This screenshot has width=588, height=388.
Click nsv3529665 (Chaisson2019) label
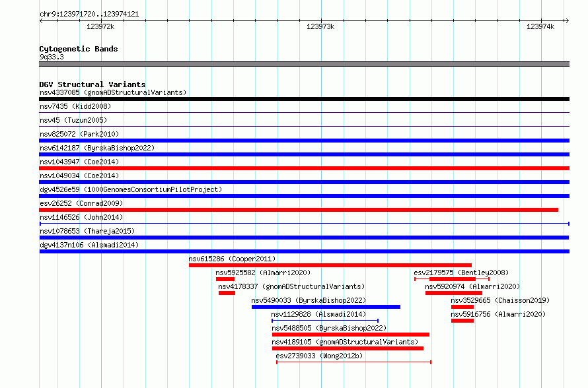pos(500,300)
